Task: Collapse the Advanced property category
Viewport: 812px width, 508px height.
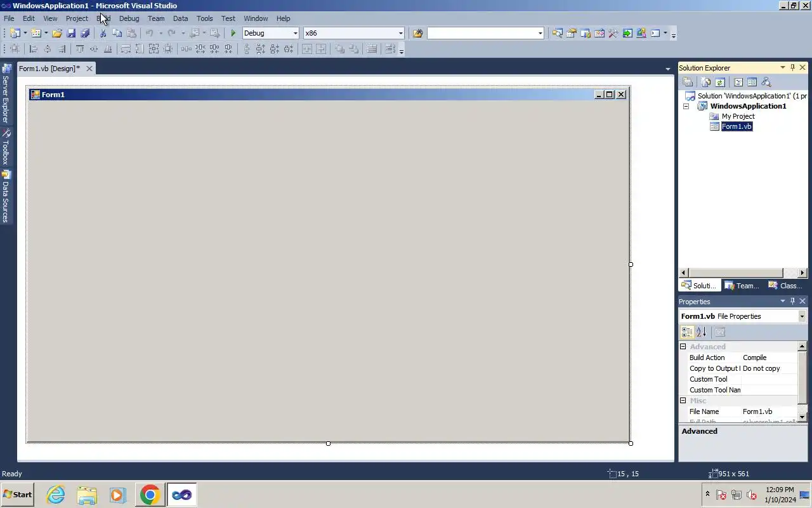Action: (683, 347)
